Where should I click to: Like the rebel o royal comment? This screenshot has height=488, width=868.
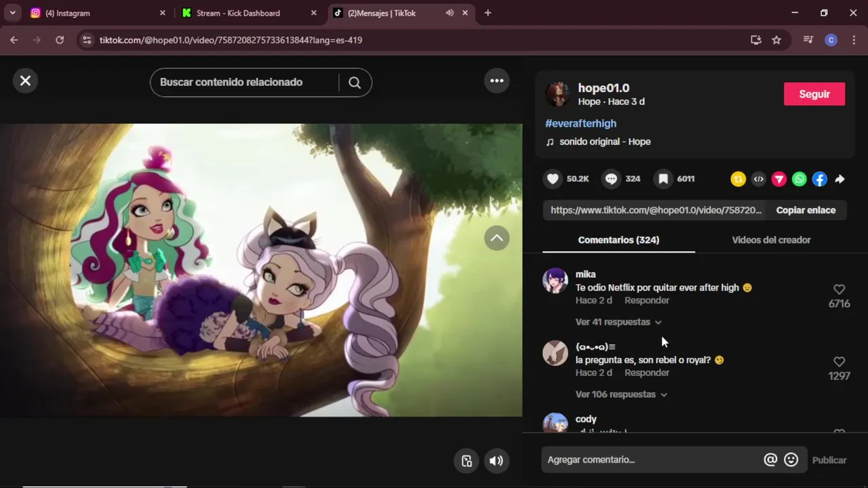click(x=839, y=362)
